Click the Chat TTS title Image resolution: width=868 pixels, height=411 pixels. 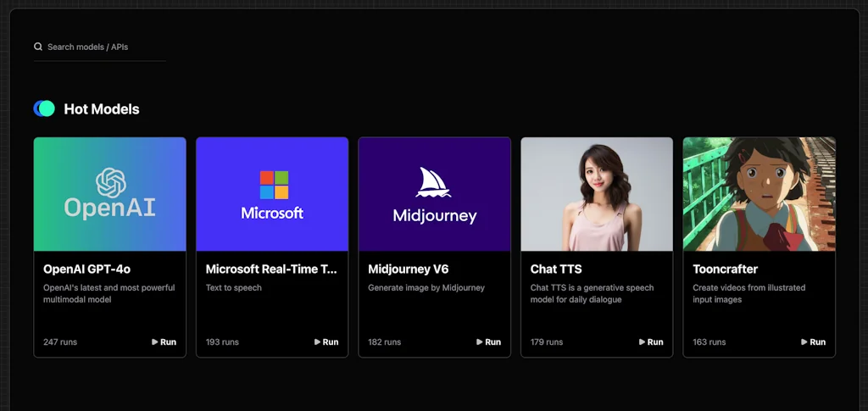pyautogui.click(x=556, y=269)
